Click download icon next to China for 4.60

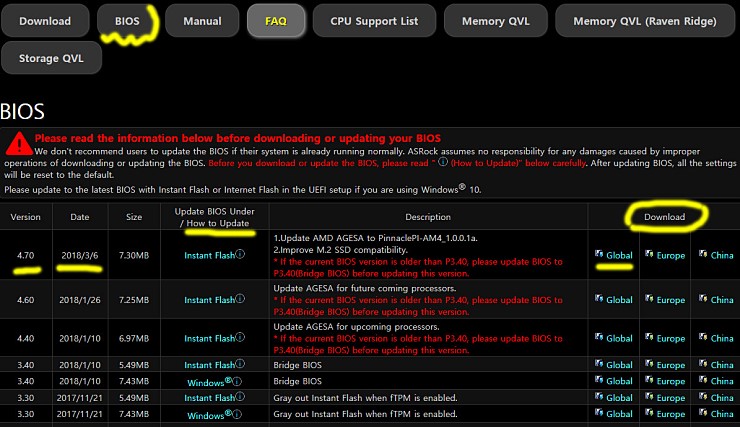click(703, 298)
